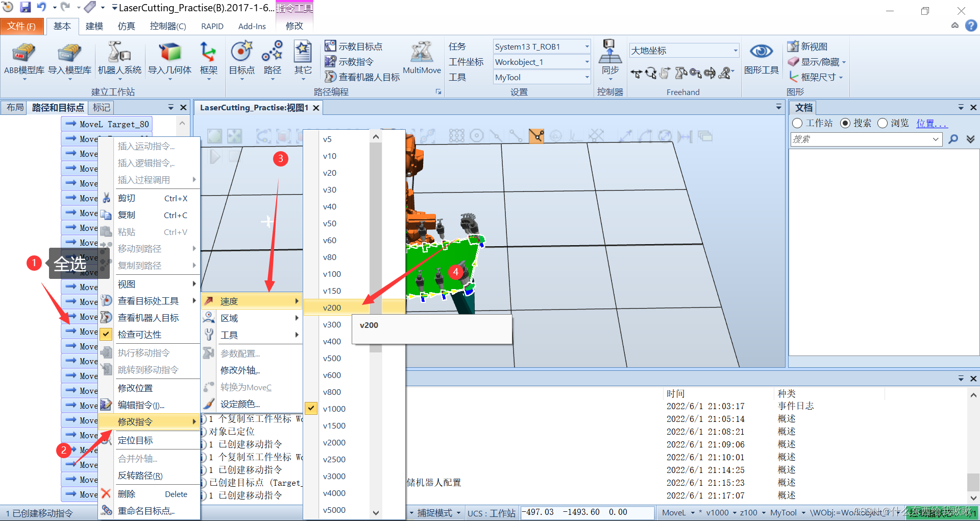Image resolution: width=980 pixels, height=521 pixels.
Task: Click the undo icon in title bar
Action: pos(41,7)
